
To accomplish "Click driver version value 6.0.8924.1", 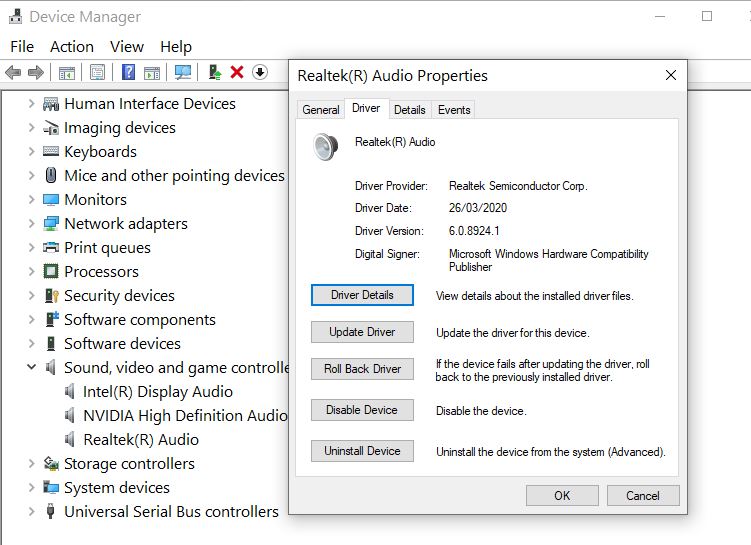I will click(x=474, y=231).
